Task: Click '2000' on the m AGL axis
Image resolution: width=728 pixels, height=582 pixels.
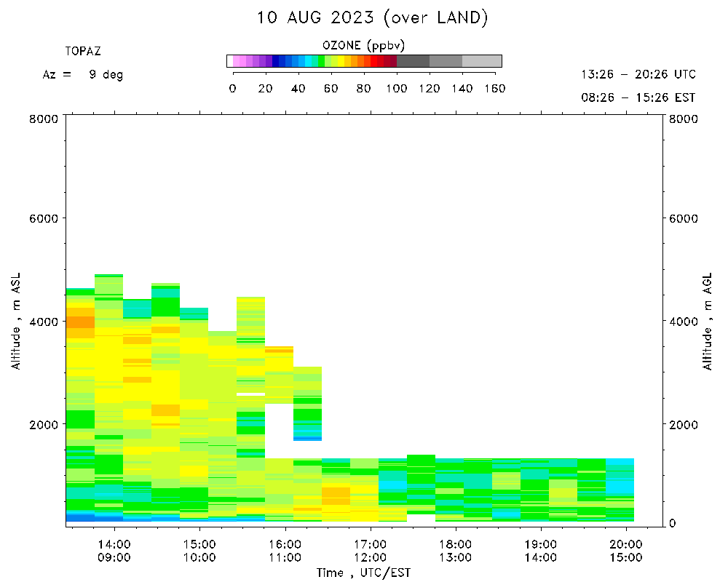Action: tap(684, 424)
